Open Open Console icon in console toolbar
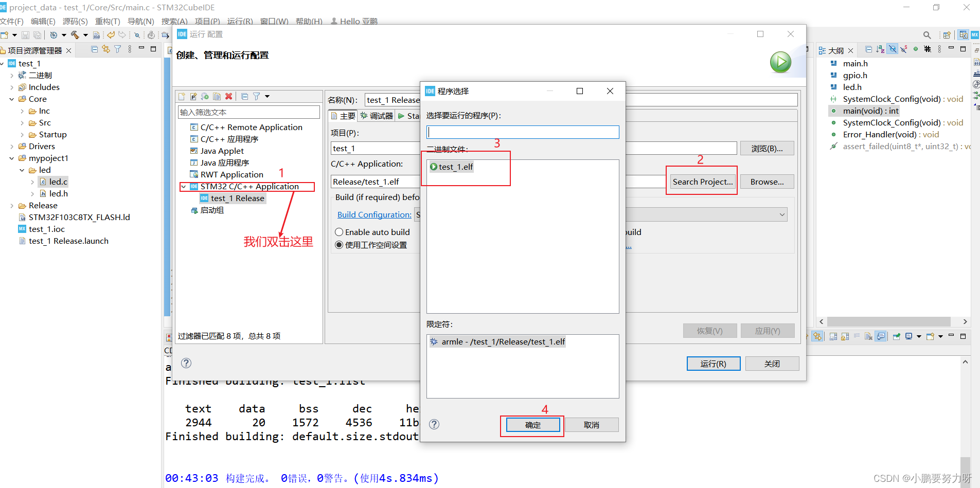 pos(930,336)
